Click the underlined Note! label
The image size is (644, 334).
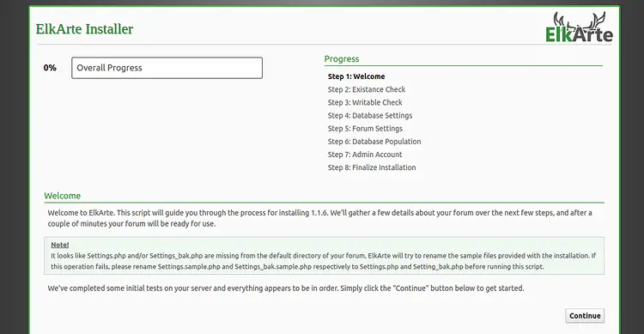point(59,245)
